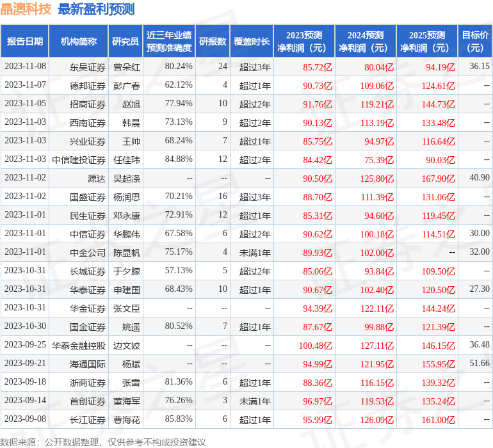Viewport: 493px width, 448px height.
Task: Click the 近三年业绩预测准确度 column header
Action: point(169,41)
